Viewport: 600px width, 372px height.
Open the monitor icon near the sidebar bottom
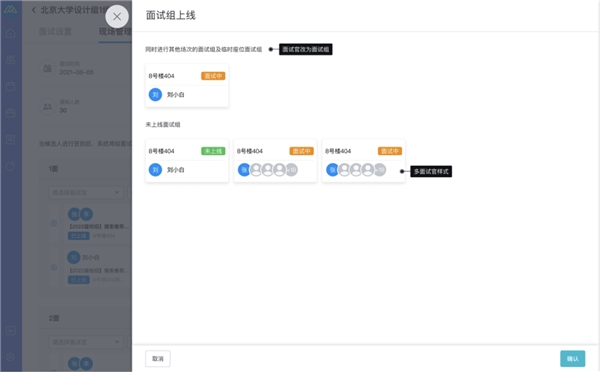click(11, 330)
